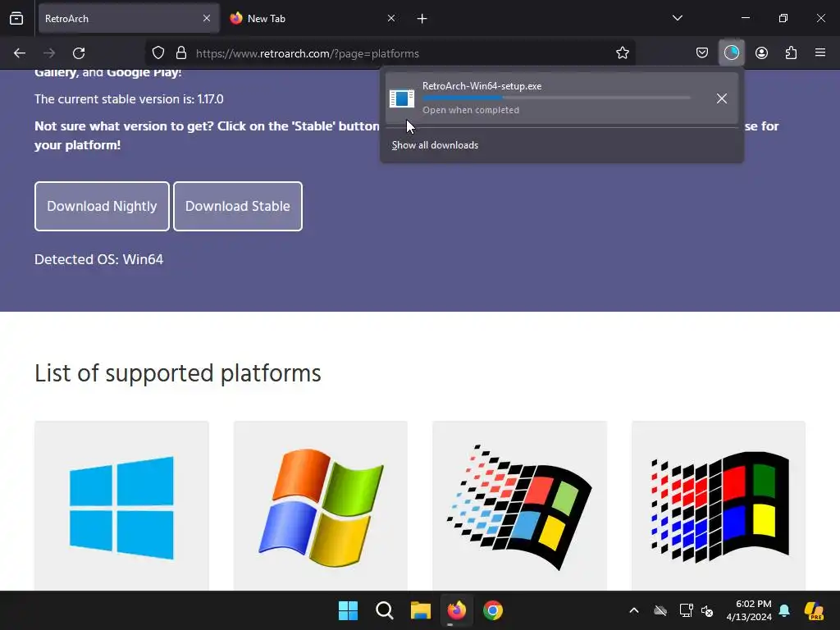Close the RetroArch tab
The height and width of the screenshot is (630, 840).
(x=207, y=18)
